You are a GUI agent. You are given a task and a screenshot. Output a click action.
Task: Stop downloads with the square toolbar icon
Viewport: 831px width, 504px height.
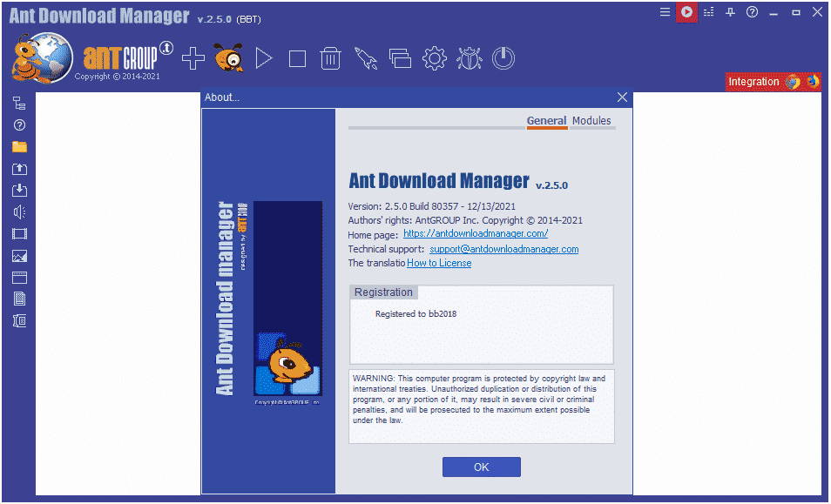click(297, 57)
